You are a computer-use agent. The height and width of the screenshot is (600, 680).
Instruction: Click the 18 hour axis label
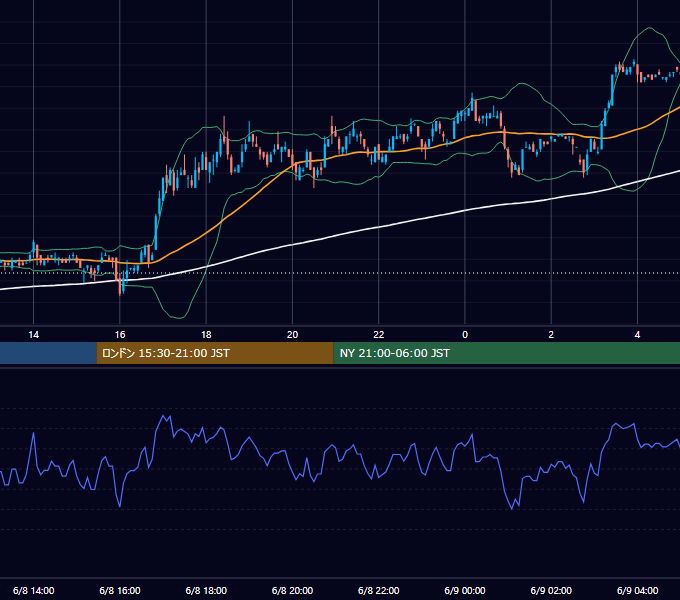coord(206,335)
